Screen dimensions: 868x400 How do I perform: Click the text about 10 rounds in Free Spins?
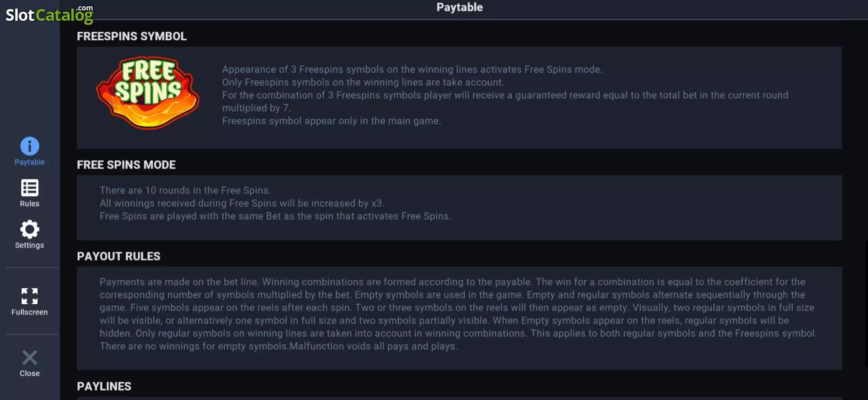pos(185,190)
